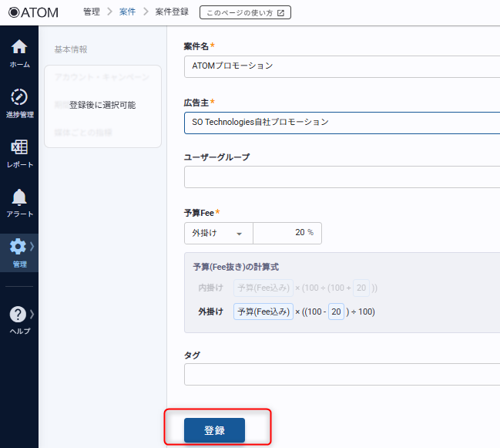The width and height of the screenshot is (500, 448).
Task: Click the 案件名 text field
Action: [x=342, y=66]
